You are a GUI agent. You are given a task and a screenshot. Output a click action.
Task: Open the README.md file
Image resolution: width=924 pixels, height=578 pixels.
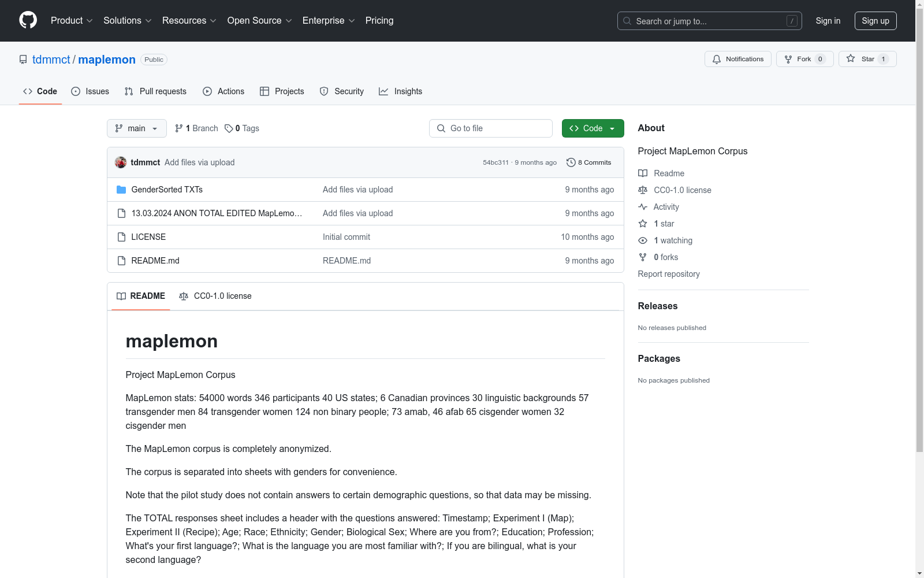tap(155, 261)
